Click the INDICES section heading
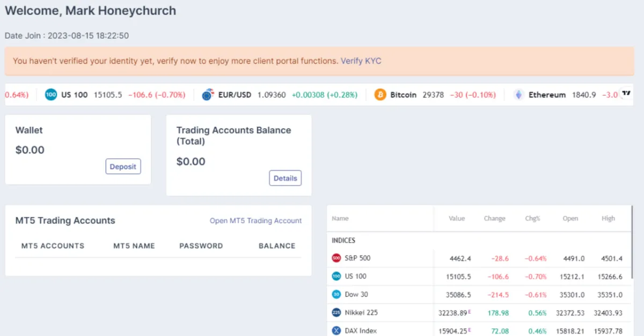Screen dimensions: 644x336 point(343,240)
